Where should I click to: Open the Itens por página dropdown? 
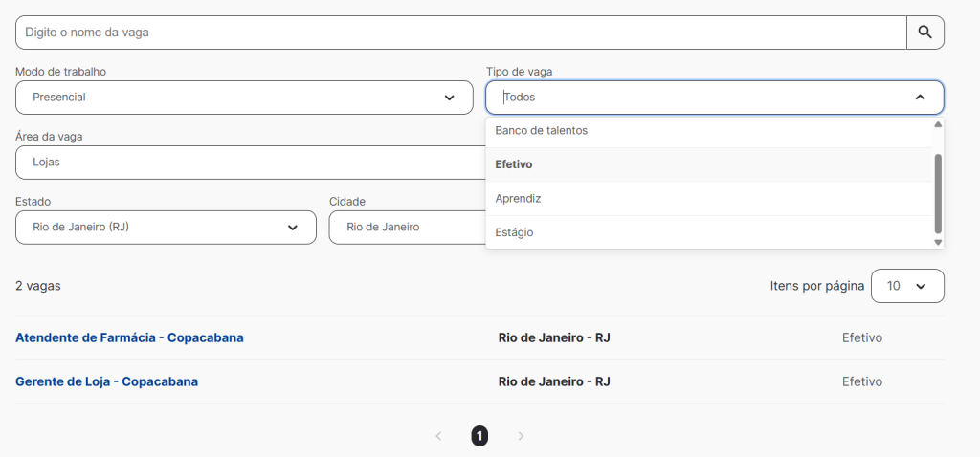(x=907, y=286)
